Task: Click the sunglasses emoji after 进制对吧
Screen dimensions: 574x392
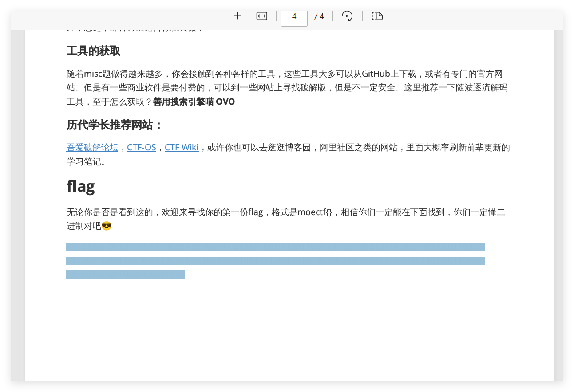Action: pos(107,226)
